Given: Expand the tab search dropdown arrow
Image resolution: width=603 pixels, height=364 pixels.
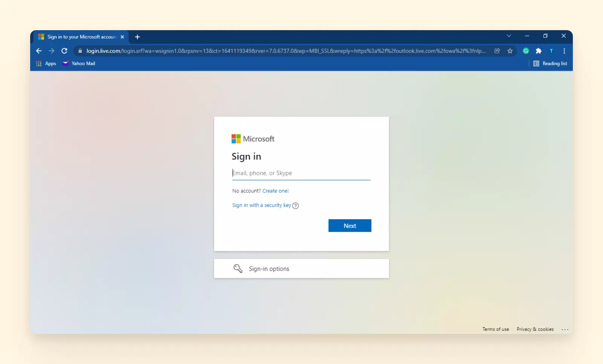Looking at the screenshot, I should pos(509,36).
